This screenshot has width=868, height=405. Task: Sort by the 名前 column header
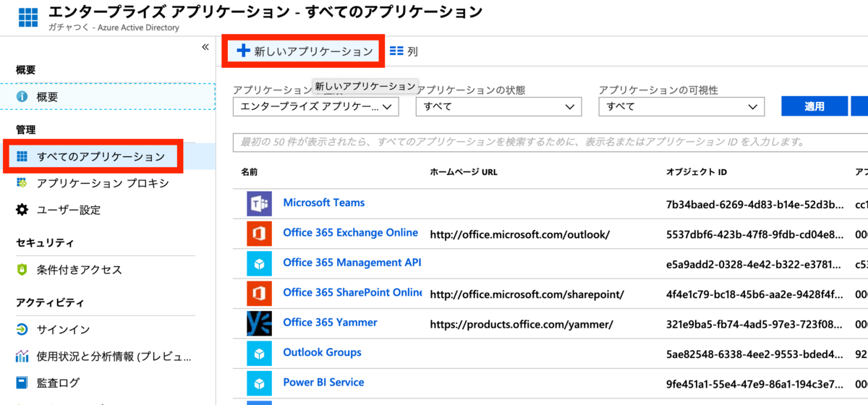249,172
